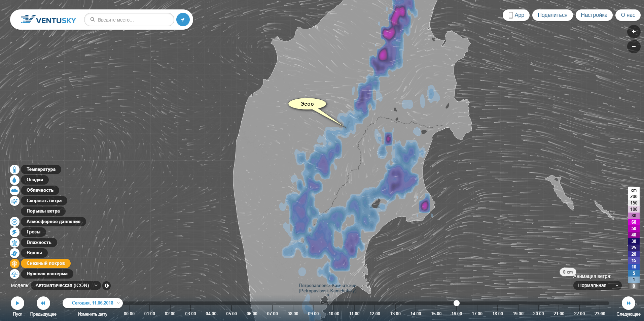Click the thunderstorm lightning icon
644x321 pixels.
point(14,232)
